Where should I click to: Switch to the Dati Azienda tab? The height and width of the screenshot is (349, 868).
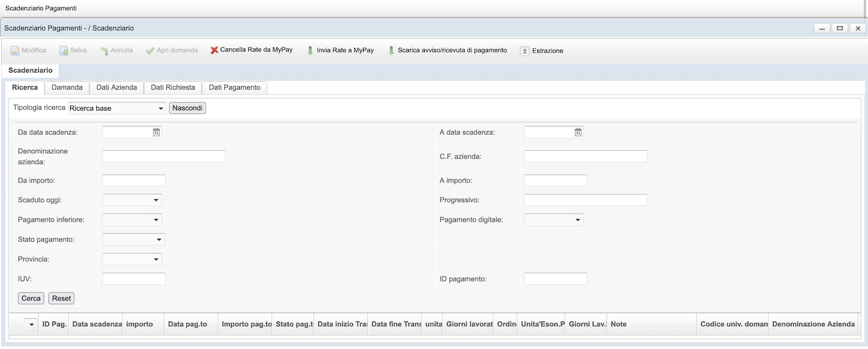(117, 87)
